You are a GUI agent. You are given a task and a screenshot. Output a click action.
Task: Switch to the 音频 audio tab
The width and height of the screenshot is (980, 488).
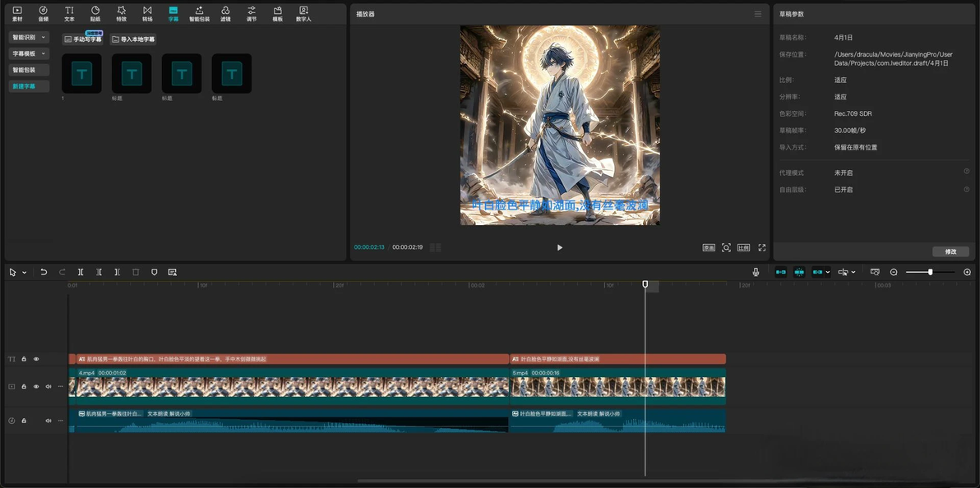click(x=43, y=14)
